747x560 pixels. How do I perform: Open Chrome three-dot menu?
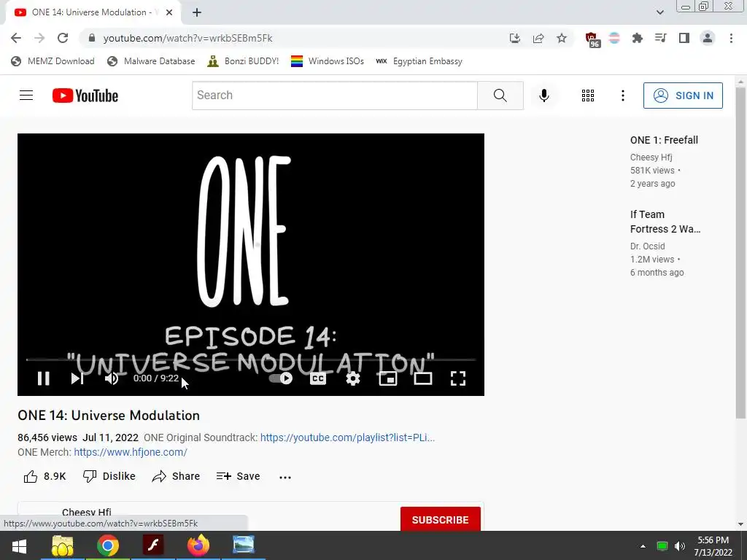click(731, 38)
